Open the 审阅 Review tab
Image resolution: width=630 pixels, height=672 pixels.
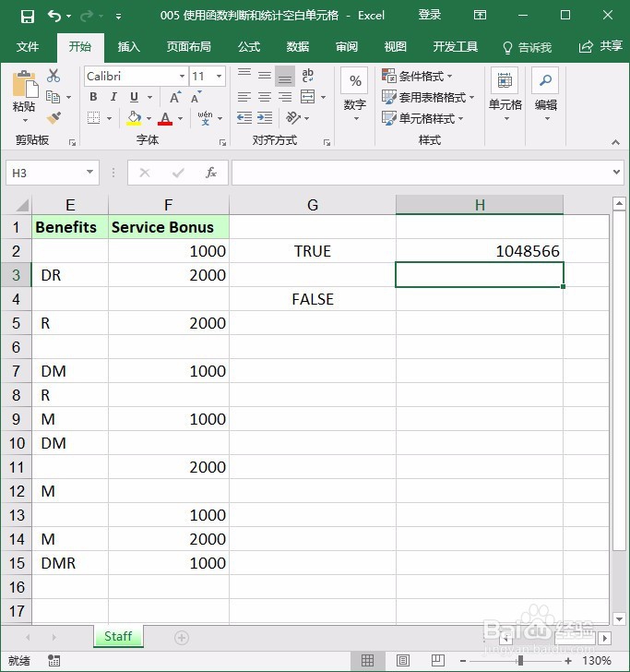[x=347, y=47]
